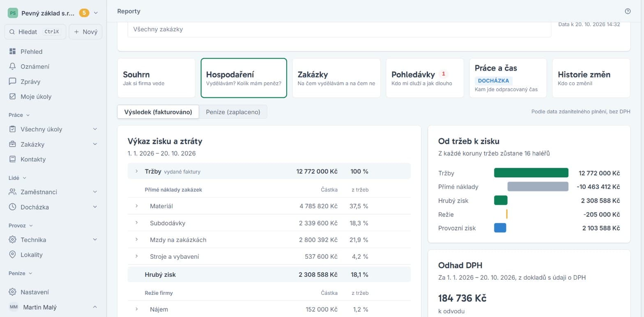Expand the Mzdy na zakázkách row
The width and height of the screenshot is (644, 317).
pos(137,239)
